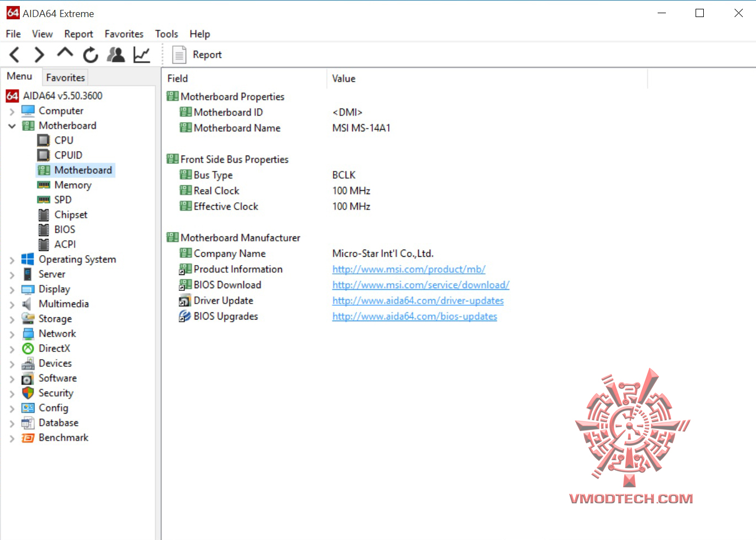Image resolution: width=756 pixels, height=540 pixels.
Task: Maximize the AIDA64 Extreme window
Action: point(699,13)
